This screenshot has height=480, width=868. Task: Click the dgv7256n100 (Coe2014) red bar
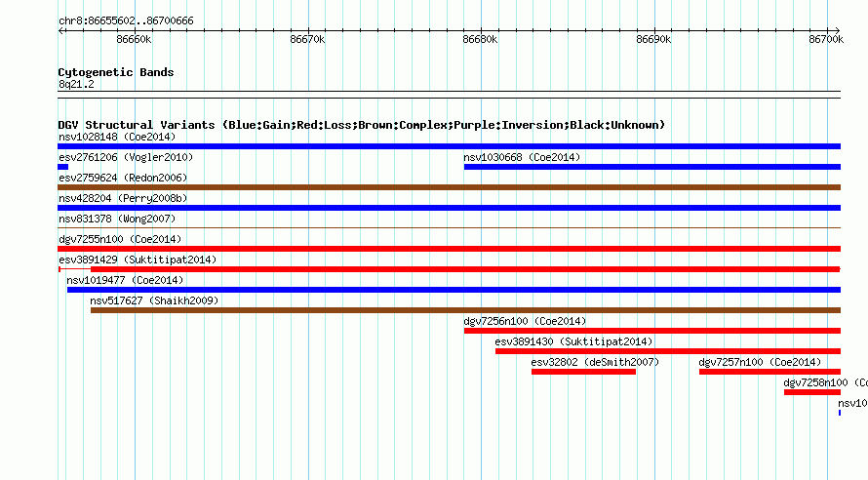click(x=652, y=331)
